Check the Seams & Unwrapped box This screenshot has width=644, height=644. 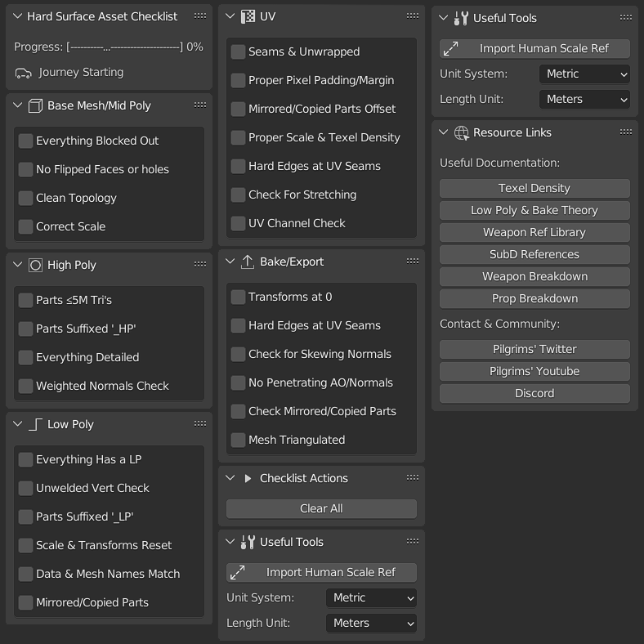[x=238, y=51]
